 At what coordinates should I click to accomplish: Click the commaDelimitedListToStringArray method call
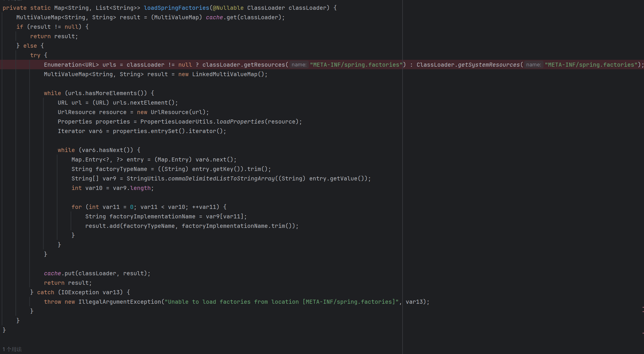pyautogui.click(x=221, y=178)
